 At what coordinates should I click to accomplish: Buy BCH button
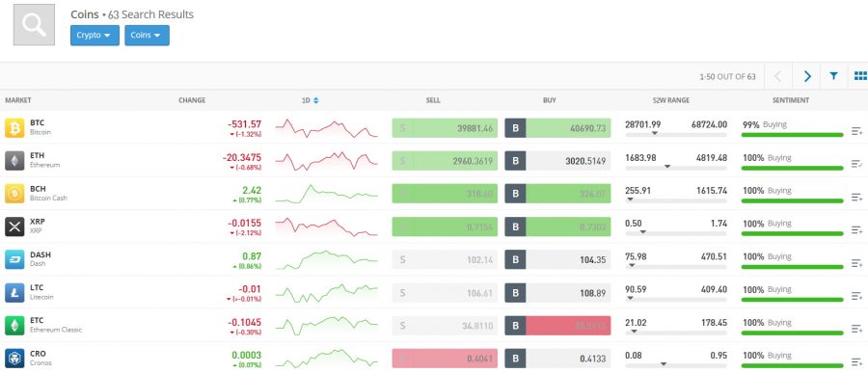click(x=557, y=194)
